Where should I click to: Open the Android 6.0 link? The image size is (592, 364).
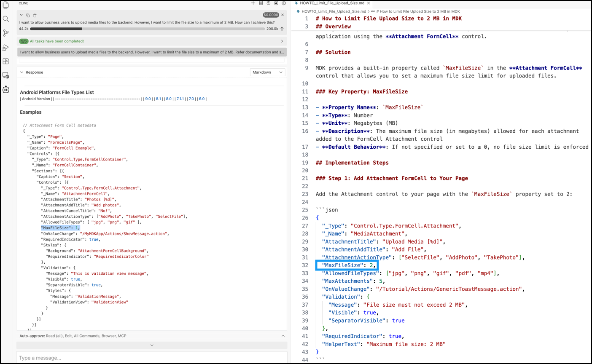pyautogui.click(x=202, y=99)
